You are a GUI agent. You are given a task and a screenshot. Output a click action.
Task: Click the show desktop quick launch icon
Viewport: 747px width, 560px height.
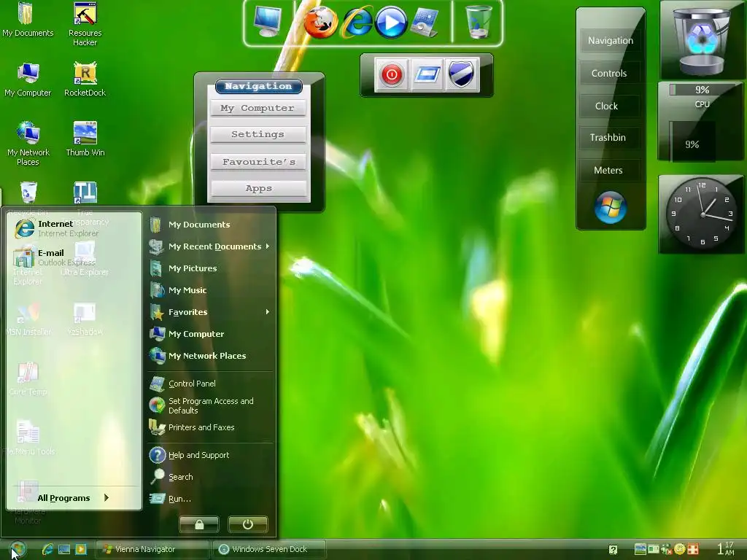click(x=64, y=549)
